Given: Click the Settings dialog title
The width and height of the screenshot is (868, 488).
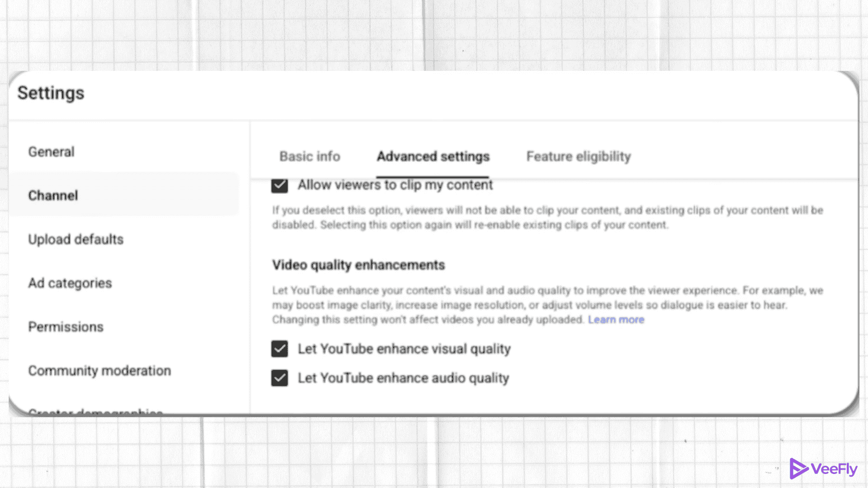Looking at the screenshot, I should 51,94.
